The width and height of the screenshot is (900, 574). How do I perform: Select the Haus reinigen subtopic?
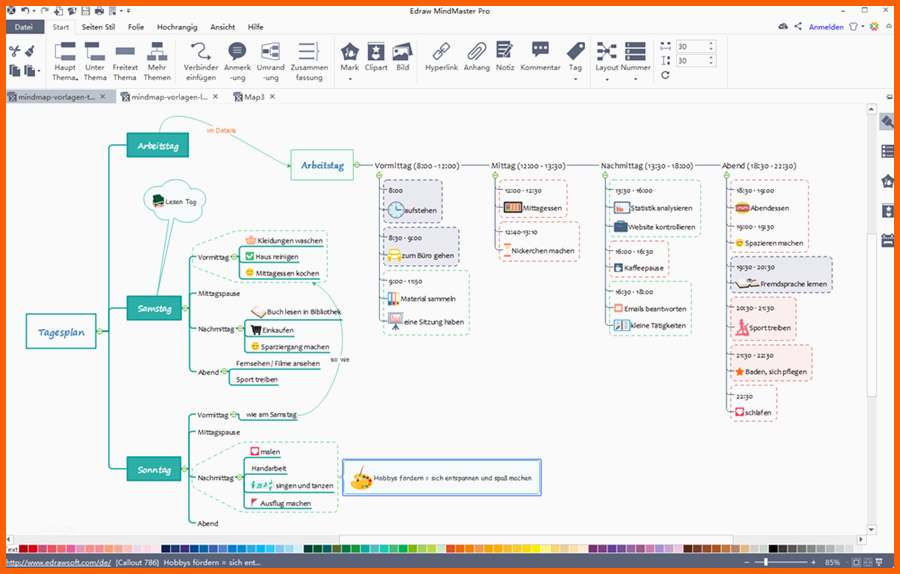pyautogui.click(x=271, y=257)
